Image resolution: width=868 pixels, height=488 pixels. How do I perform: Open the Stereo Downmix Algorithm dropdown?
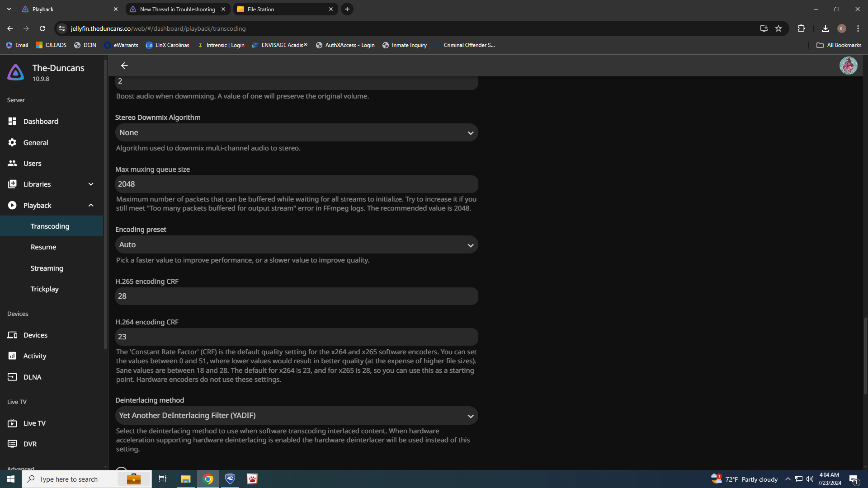[x=296, y=133]
